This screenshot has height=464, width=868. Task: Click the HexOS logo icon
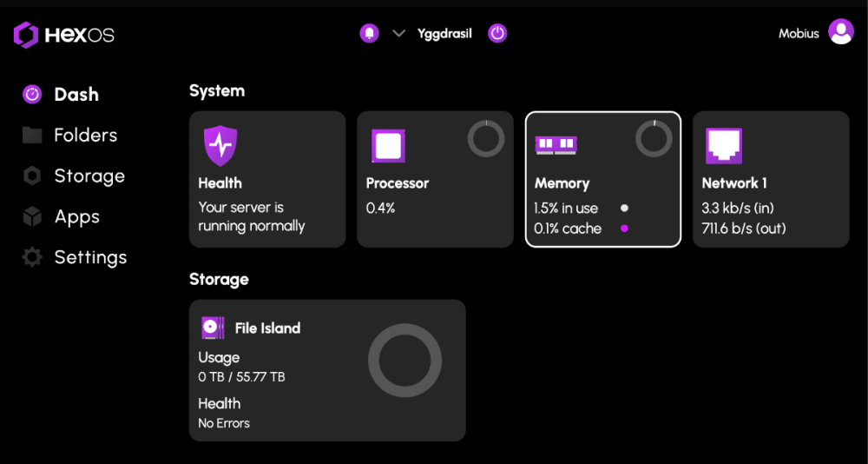click(x=26, y=35)
